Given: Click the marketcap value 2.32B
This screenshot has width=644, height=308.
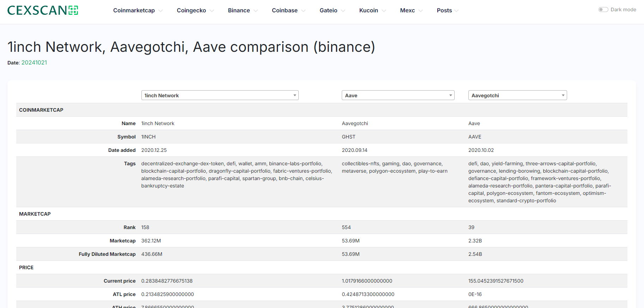Looking at the screenshot, I should coord(475,241).
